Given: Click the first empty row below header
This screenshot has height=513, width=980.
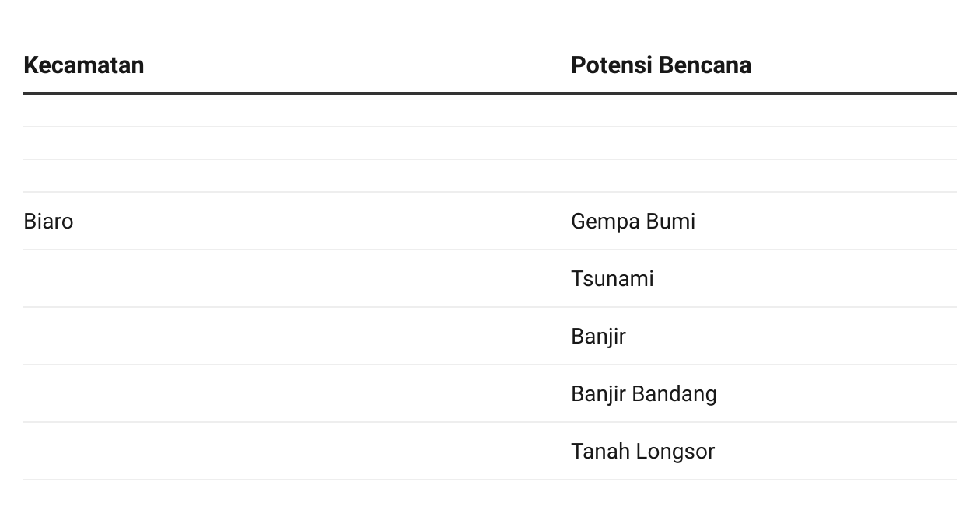Looking at the screenshot, I should (490, 110).
